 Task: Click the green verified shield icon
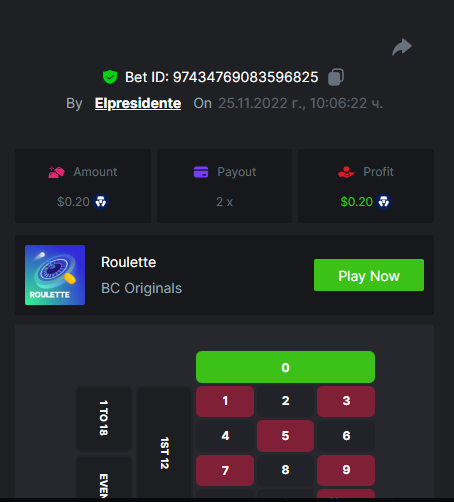[x=110, y=77]
